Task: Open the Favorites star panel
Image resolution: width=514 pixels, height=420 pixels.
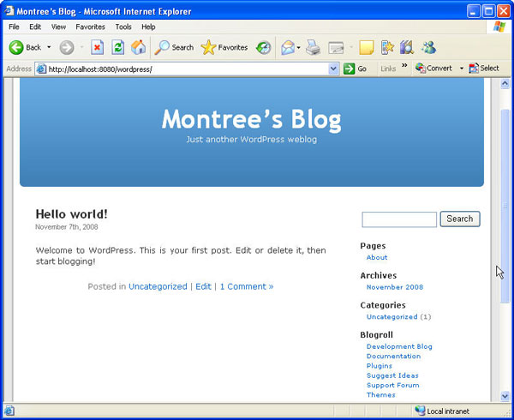Action: [224, 47]
